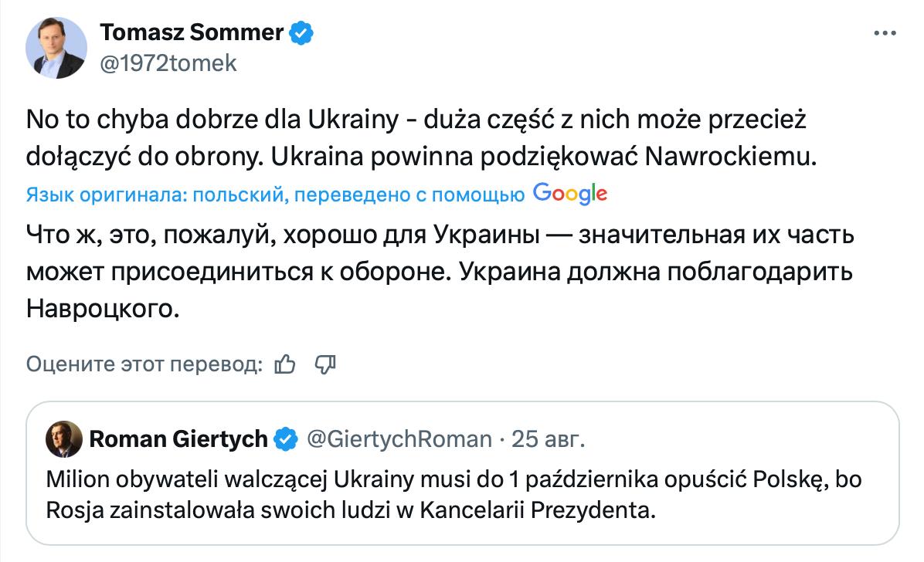The height and width of the screenshot is (562, 924).
Task: Click the original Polish tweet text
Action: click(x=421, y=138)
